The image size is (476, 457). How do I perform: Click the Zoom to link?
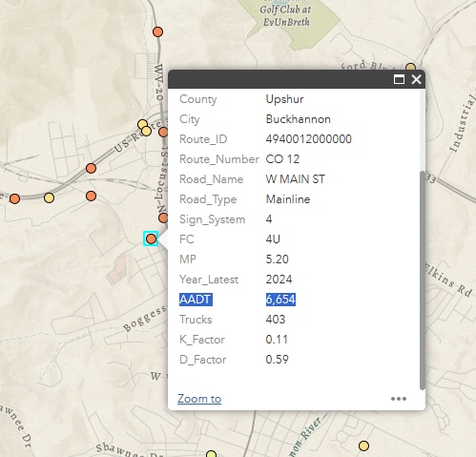(199, 399)
